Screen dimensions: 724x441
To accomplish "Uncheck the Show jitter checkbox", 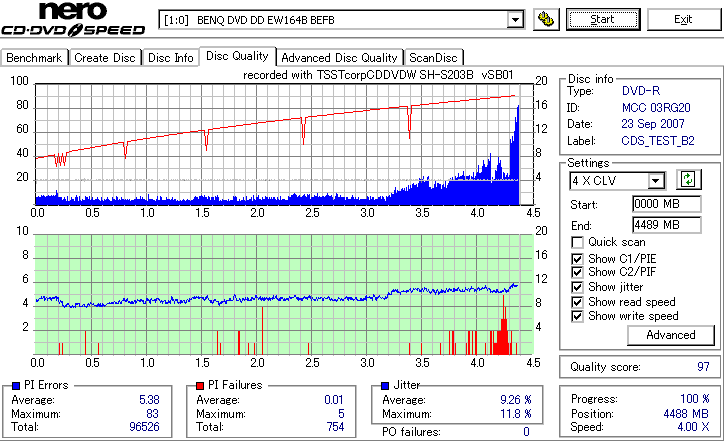I will [x=577, y=287].
